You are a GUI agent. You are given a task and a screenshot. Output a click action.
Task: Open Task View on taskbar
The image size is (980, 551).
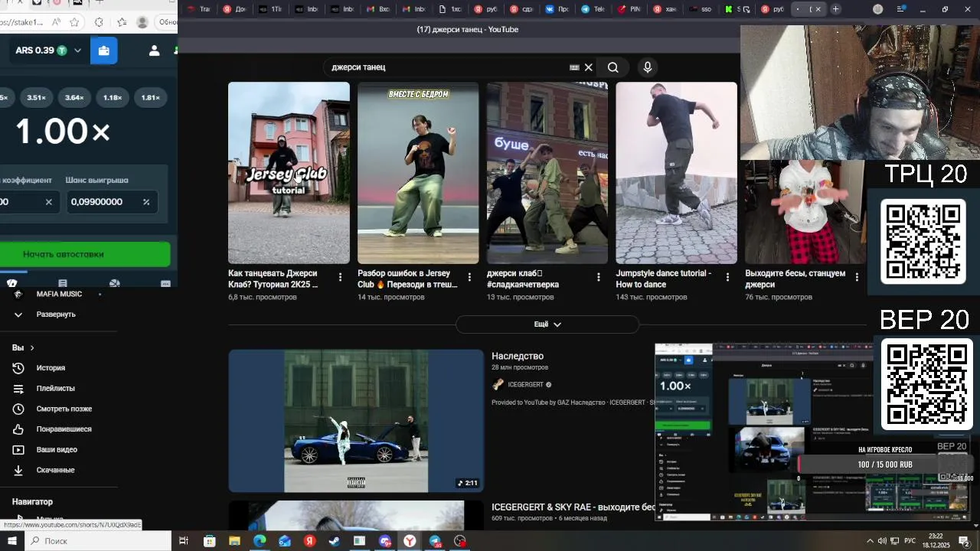click(x=184, y=541)
